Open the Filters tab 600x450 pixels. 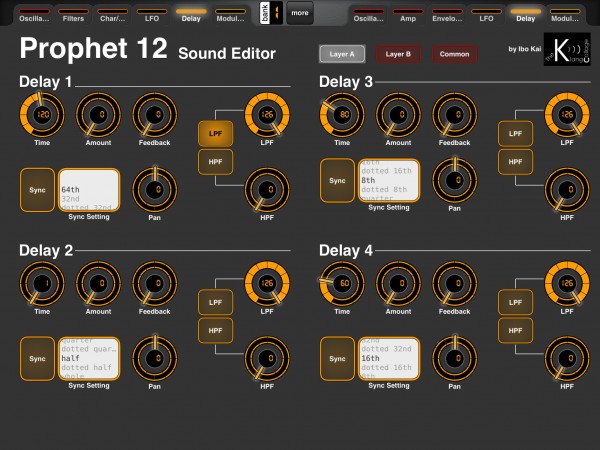tap(73, 15)
